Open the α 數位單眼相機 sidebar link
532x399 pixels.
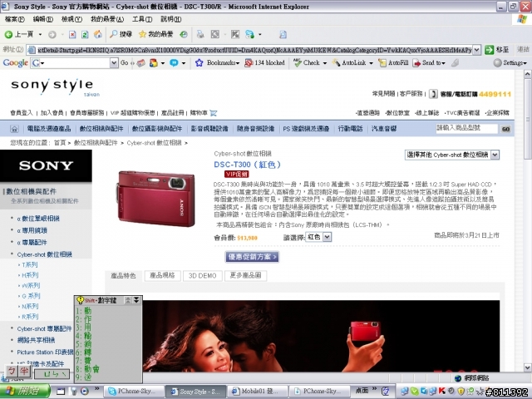tap(38, 219)
